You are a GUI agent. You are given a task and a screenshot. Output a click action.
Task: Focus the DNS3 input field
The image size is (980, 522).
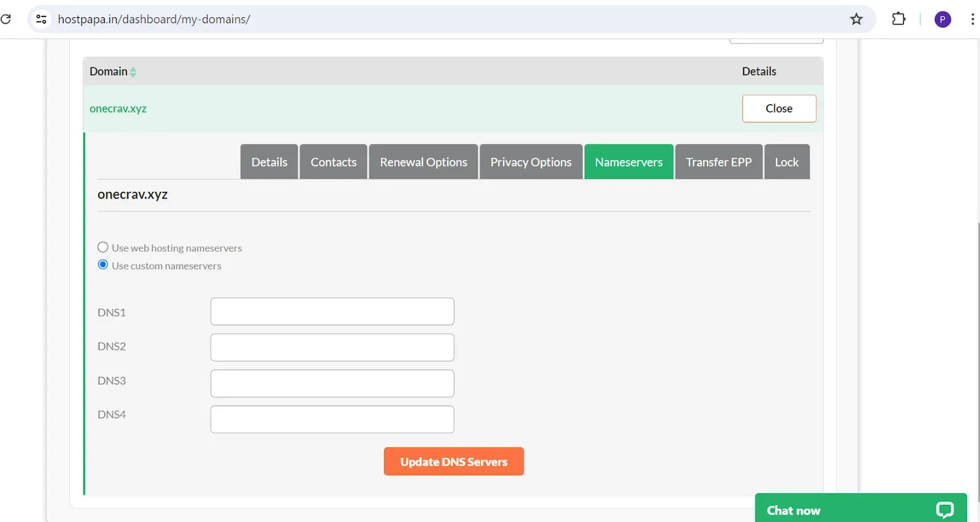(333, 384)
